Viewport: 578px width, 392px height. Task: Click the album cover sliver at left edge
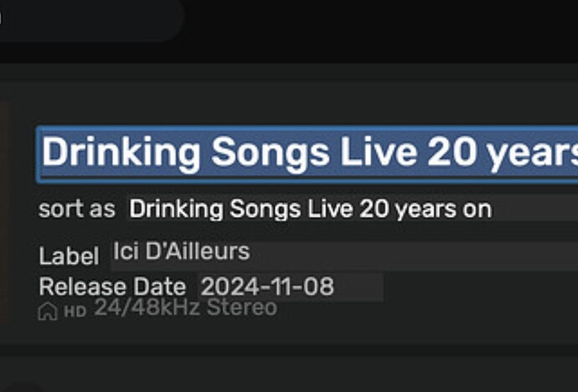(4, 212)
